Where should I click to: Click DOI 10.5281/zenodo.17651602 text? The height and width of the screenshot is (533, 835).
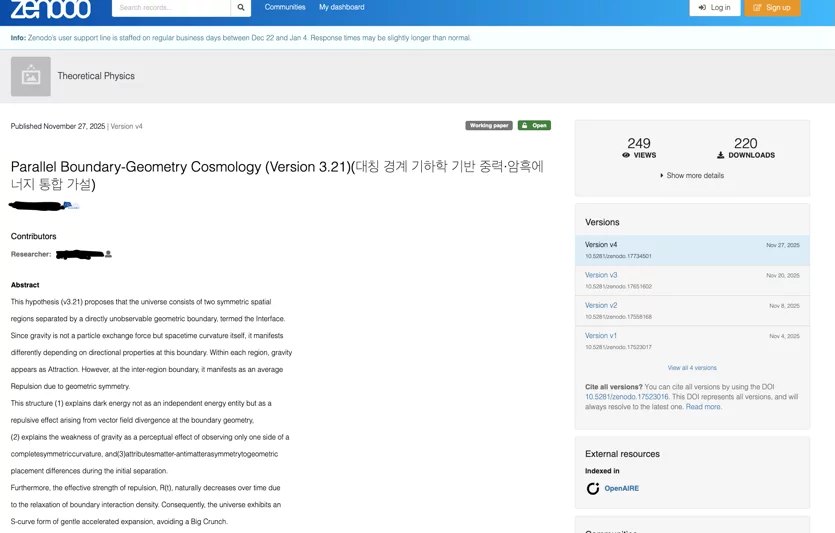[x=618, y=286]
